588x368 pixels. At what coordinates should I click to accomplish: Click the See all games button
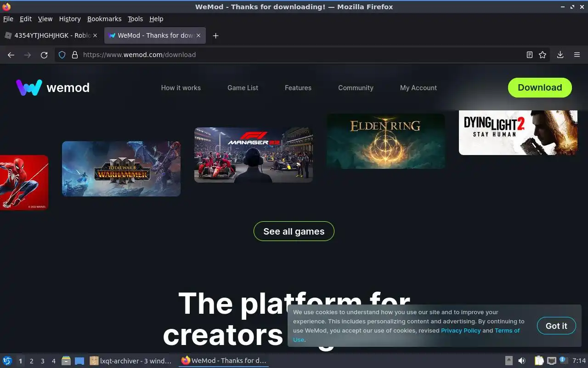(x=294, y=231)
